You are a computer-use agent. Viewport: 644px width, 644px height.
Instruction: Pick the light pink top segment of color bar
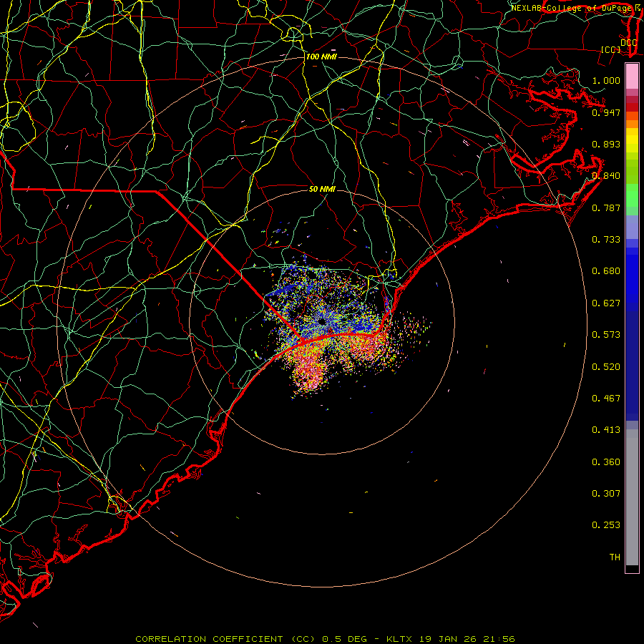point(632,77)
